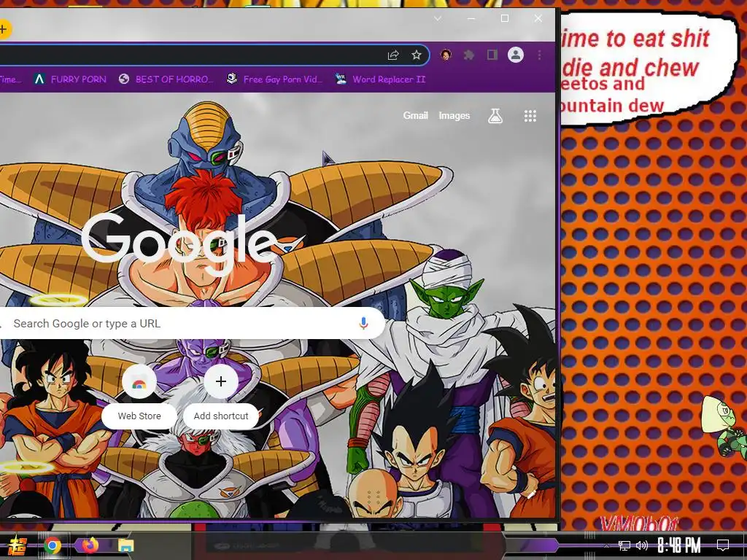This screenshot has height=560, width=747.
Task: Open the Images link
Action: (454, 115)
